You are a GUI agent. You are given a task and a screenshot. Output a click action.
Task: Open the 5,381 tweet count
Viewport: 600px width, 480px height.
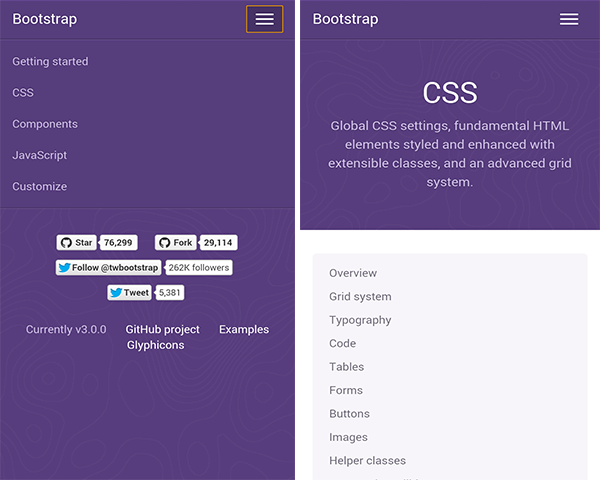point(170,293)
